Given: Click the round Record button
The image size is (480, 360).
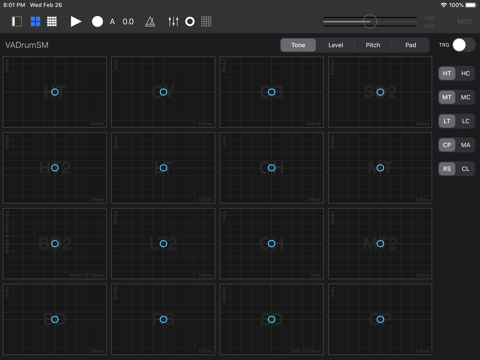Looking at the screenshot, I should coord(97,22).
